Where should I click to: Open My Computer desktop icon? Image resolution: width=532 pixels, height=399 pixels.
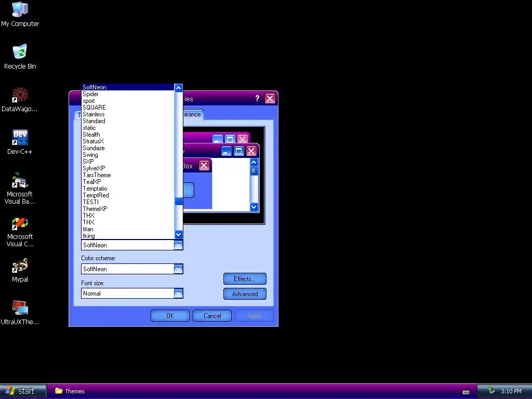pyautogui.click(x=20, y=14)
